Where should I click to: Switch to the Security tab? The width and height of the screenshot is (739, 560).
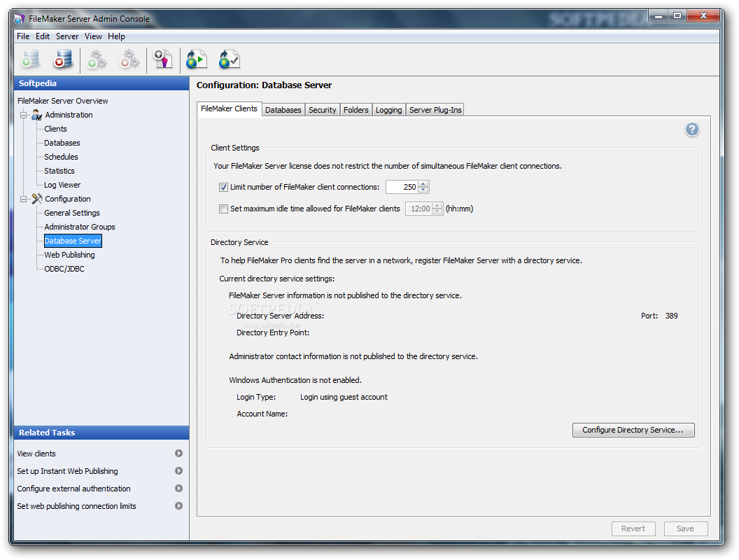[x=323, y=110]
